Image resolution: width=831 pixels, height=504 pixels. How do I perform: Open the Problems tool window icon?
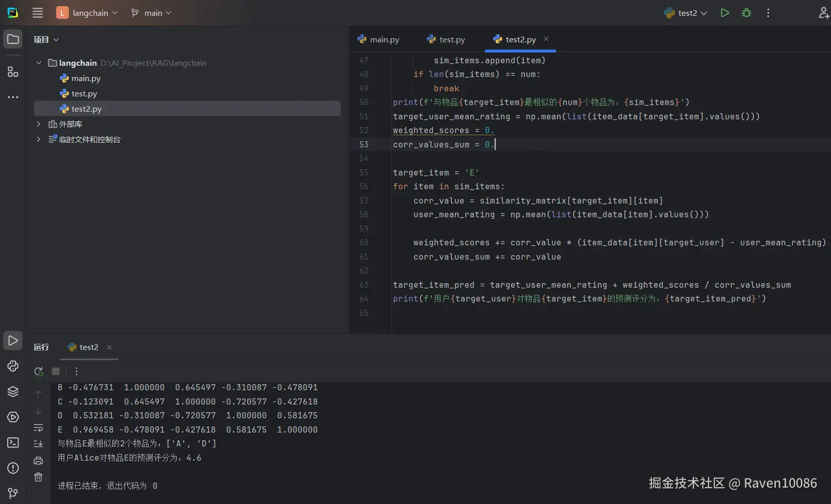point(13,468)
